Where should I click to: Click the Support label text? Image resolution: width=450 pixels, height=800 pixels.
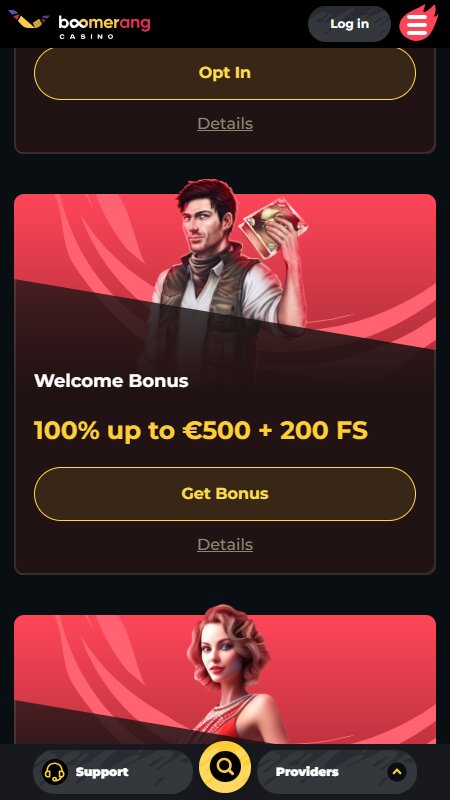point(102,772)
